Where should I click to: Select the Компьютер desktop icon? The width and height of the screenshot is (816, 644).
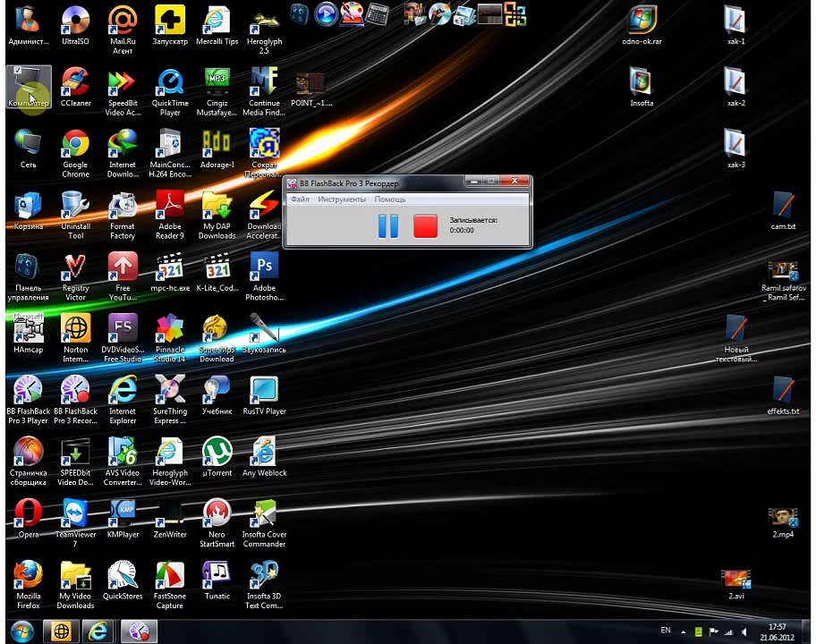[x=29, y=87]
